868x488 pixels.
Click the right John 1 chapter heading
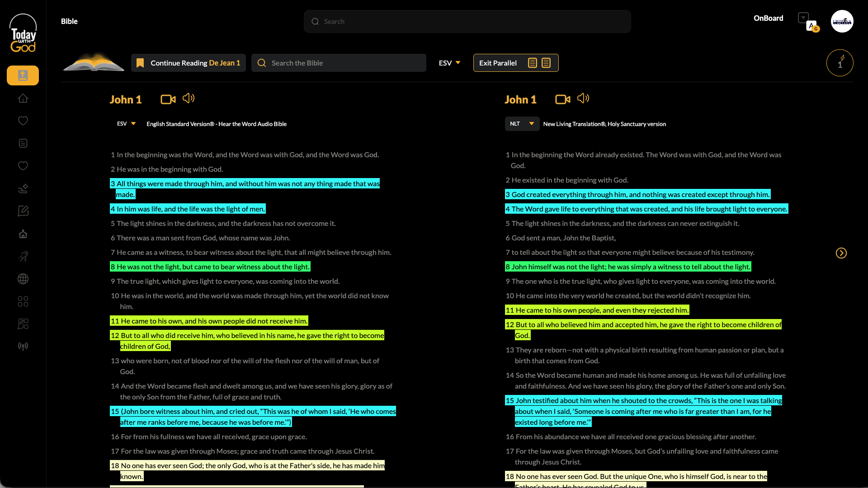tap(520, 99)
